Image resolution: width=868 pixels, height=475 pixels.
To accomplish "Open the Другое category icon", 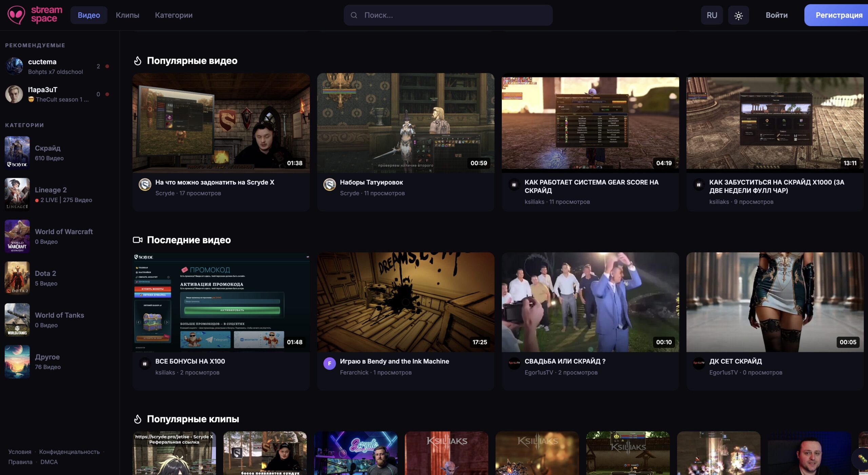I will (x=17, y=362).
